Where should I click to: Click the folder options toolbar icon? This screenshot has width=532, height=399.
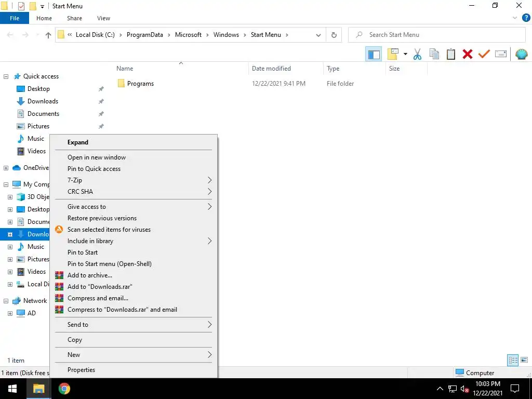pos(393,54)
